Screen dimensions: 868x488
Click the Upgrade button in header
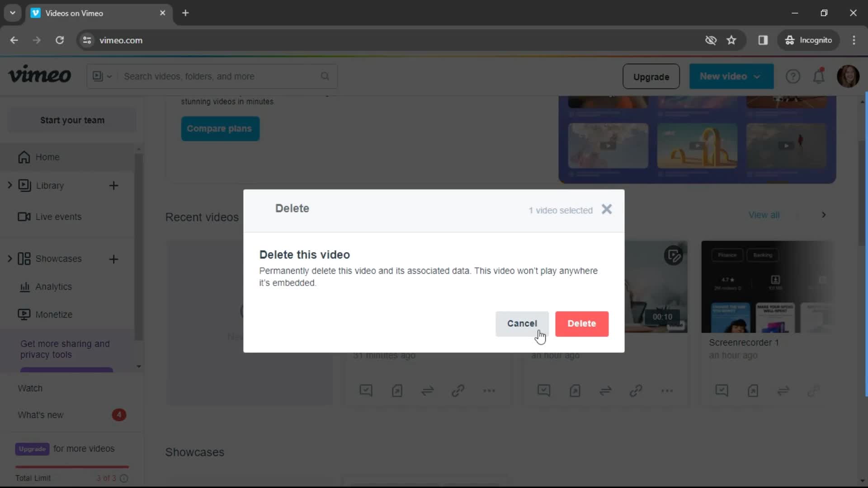pyautogui.click(x=651, y=77)
